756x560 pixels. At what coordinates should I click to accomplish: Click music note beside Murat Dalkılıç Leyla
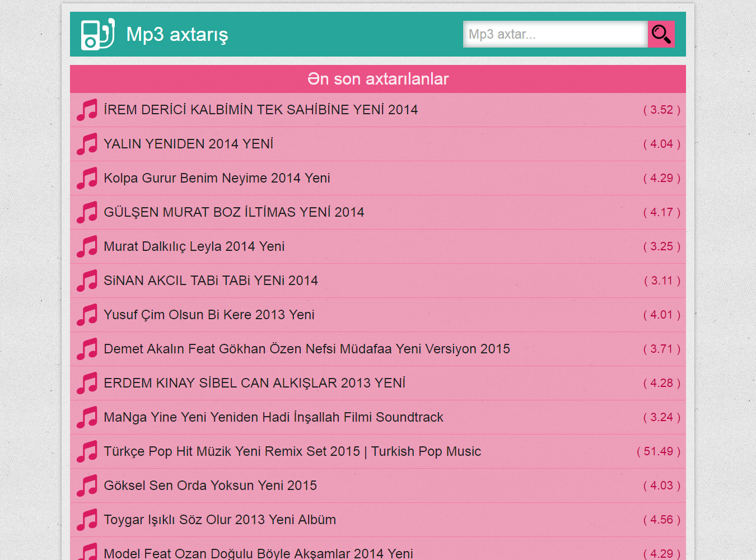87,246
